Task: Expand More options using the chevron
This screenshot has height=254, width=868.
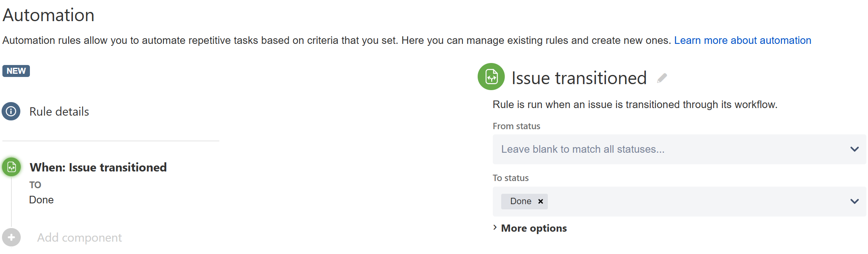Action: point(495,228)
